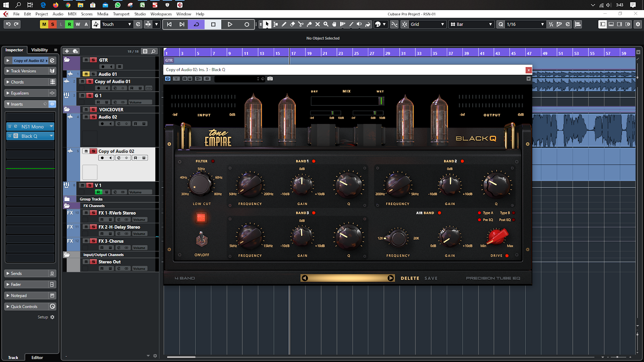644x362 pixels.
Task: Select the Object Selection arrow tool
Action: point(267,24)
